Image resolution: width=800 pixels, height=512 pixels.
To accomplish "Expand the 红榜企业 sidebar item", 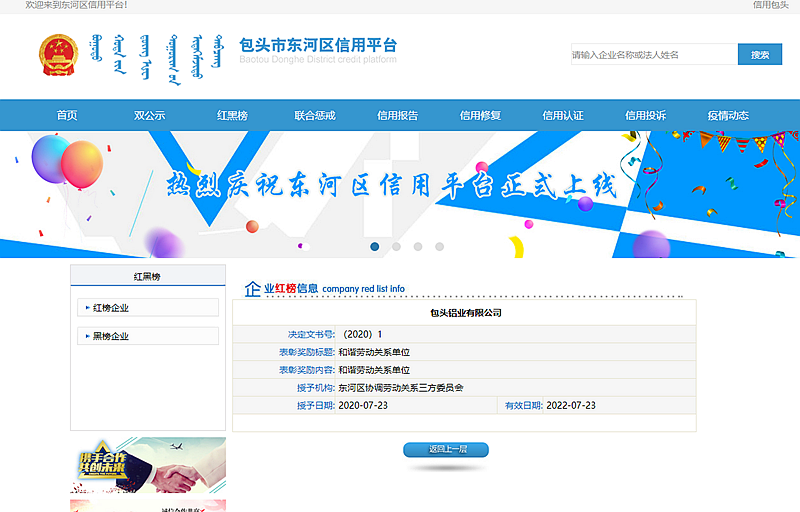I will point(148,308).
